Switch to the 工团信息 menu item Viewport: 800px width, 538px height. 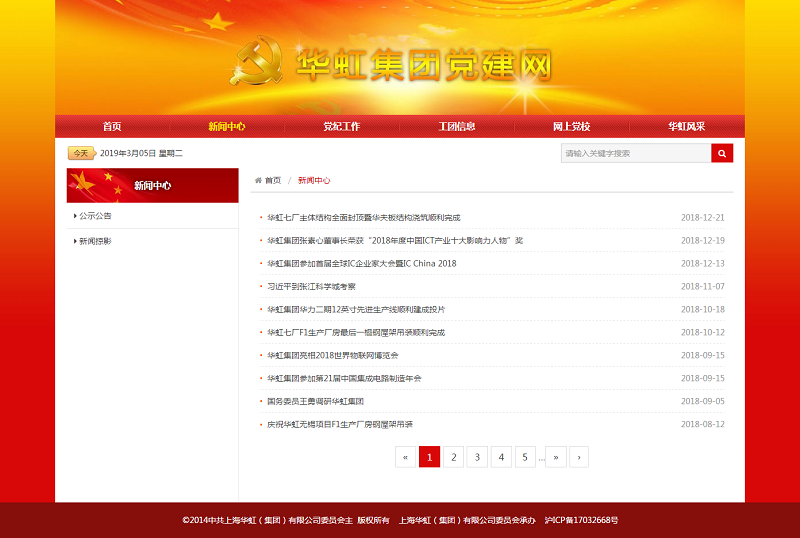coord(456,127)
